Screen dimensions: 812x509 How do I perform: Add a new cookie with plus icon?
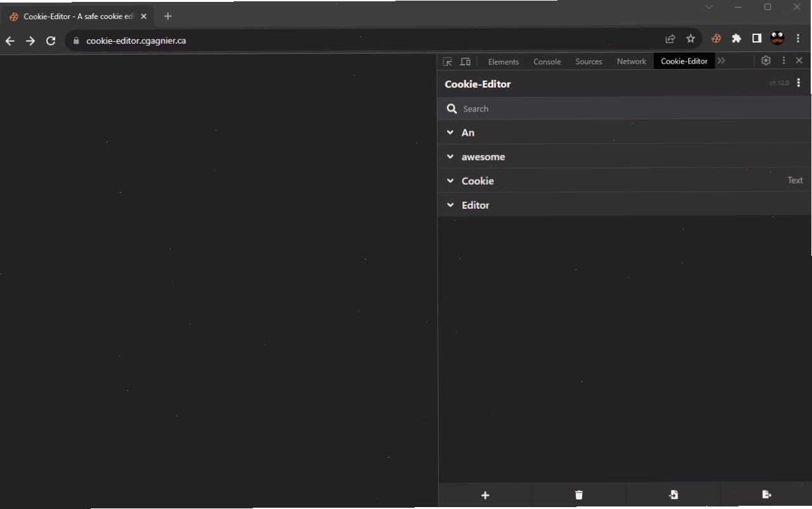coord(485,495)
